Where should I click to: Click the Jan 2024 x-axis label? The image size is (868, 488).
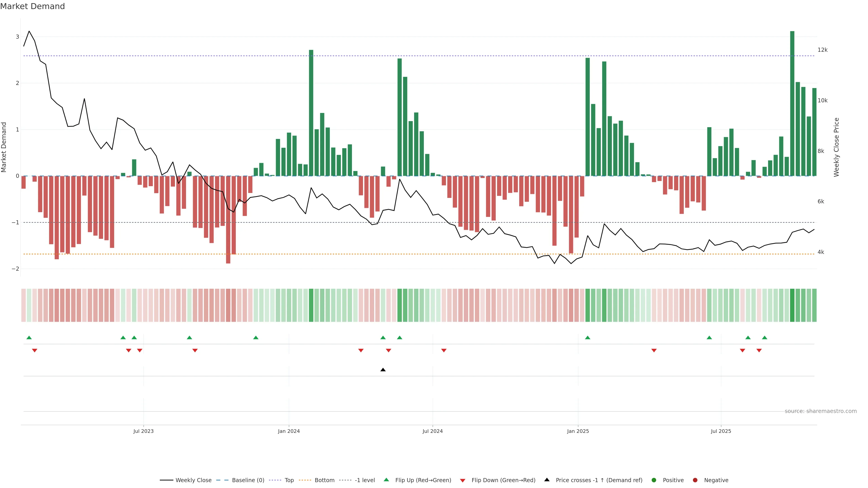(289, 431)
